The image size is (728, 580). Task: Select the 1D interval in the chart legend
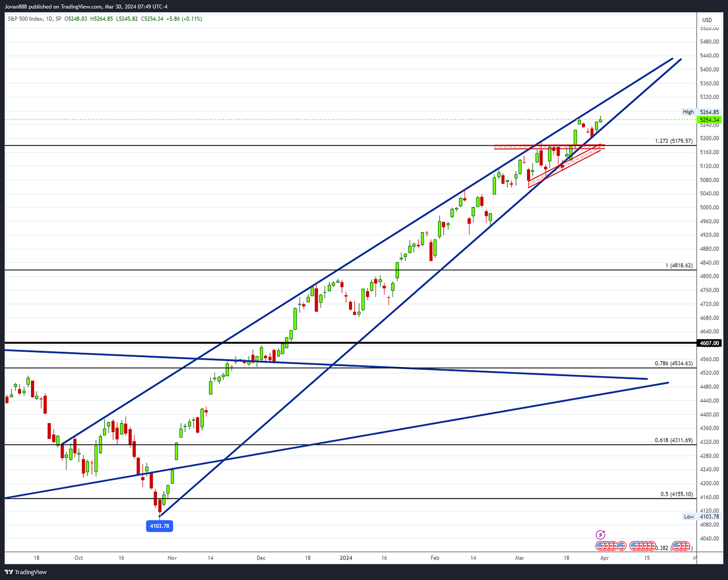point(49,19)
